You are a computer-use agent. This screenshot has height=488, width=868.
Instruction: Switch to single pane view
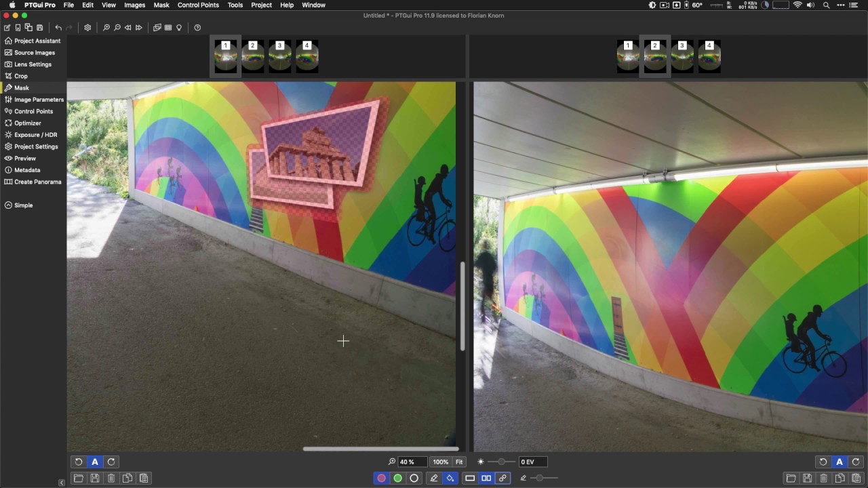(470, 478)
